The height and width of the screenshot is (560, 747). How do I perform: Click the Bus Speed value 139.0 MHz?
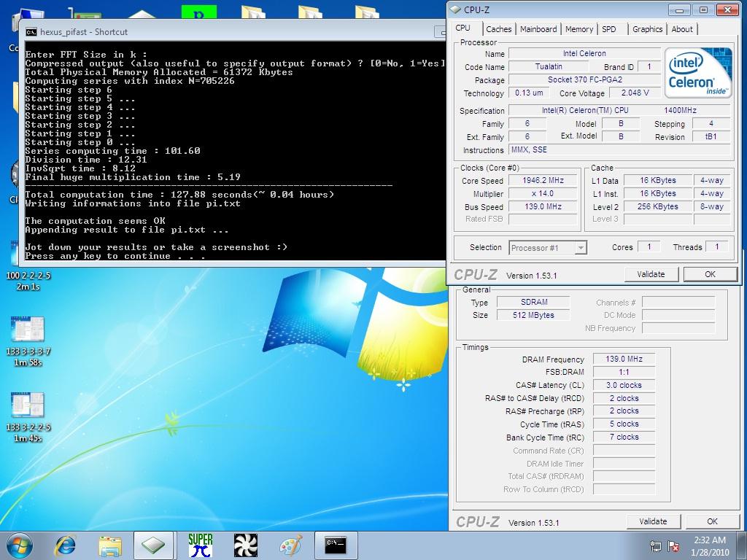[543, 206]
